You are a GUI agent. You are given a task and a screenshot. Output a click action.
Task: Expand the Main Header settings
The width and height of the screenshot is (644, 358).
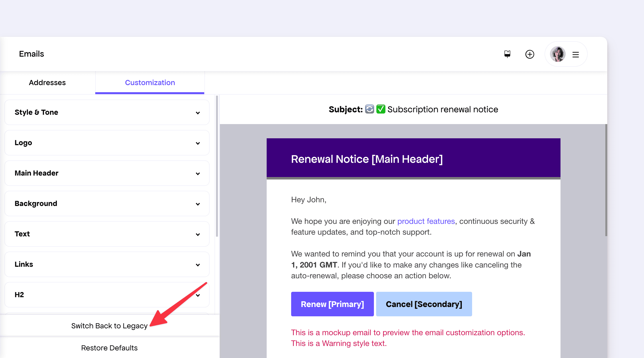coord(107,173)
